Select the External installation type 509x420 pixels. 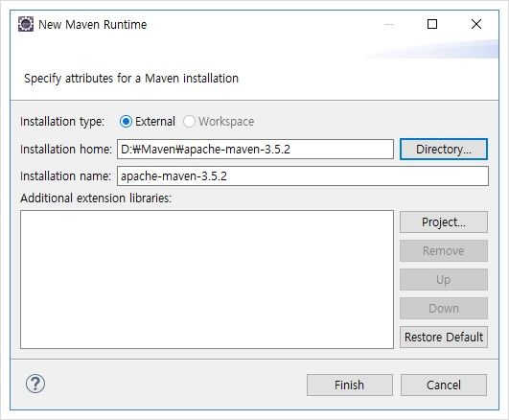tap(148, 122)
